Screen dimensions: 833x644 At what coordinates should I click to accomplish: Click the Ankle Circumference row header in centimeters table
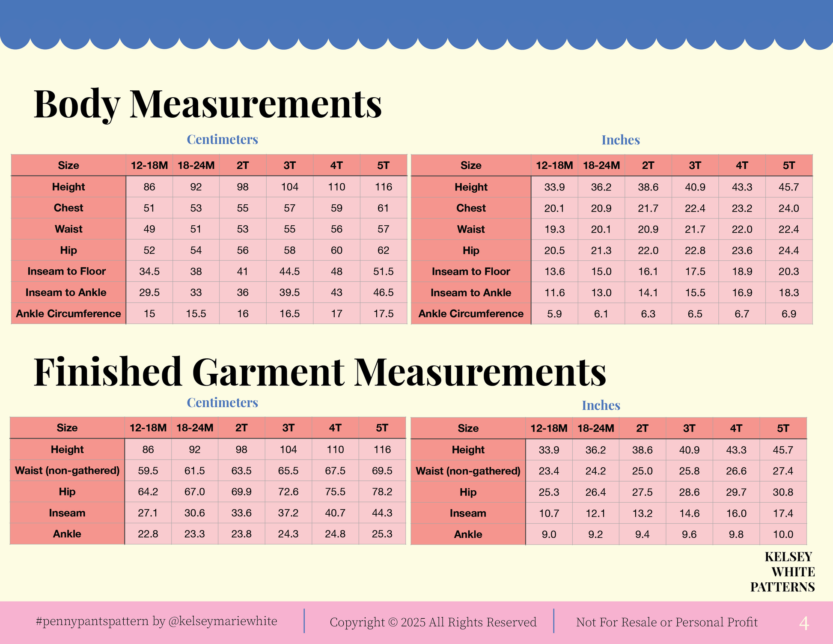coord(68,313)
